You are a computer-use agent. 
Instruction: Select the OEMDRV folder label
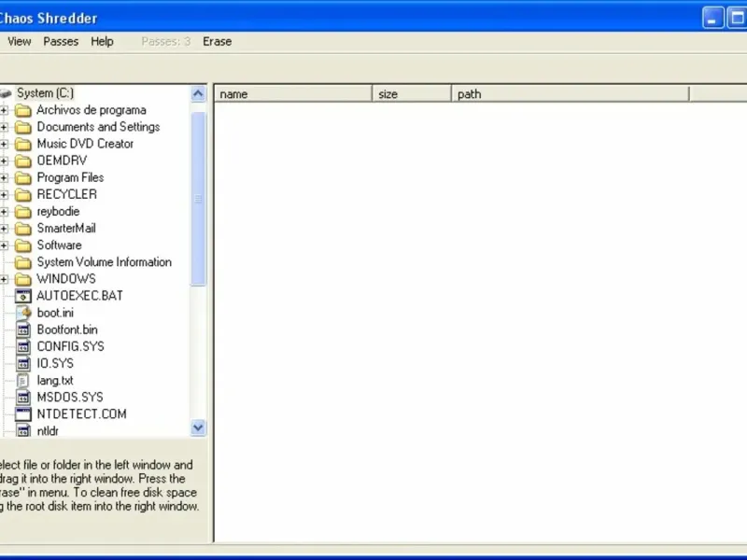tap(62, 161)
